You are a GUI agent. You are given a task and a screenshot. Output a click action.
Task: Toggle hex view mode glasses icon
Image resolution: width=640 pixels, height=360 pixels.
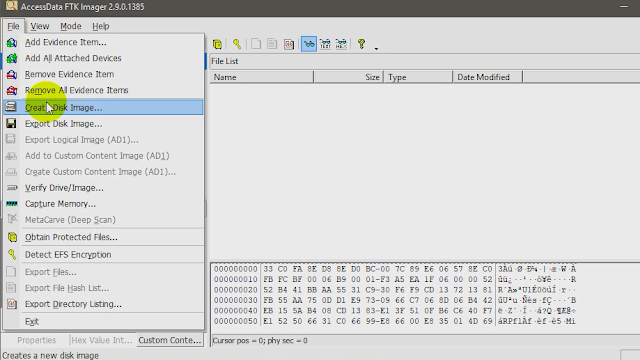[x=341, y=44]
